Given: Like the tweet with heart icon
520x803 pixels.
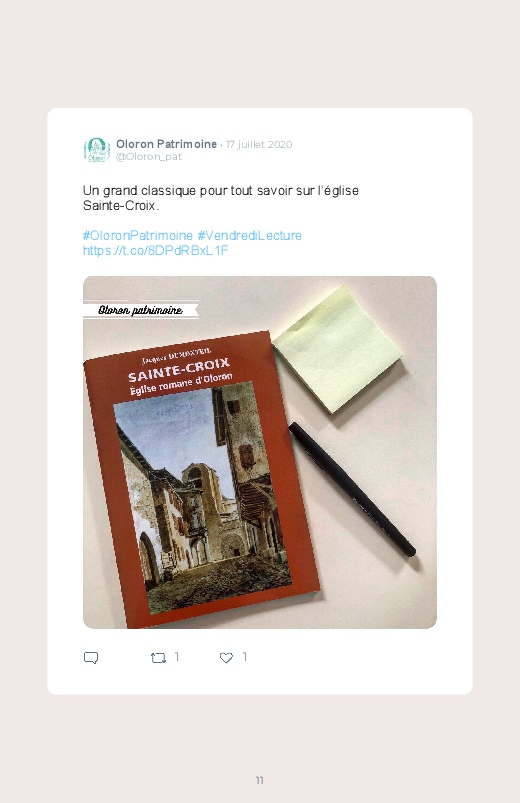Looking at the screenshot, I should click(x=226, y=658).
